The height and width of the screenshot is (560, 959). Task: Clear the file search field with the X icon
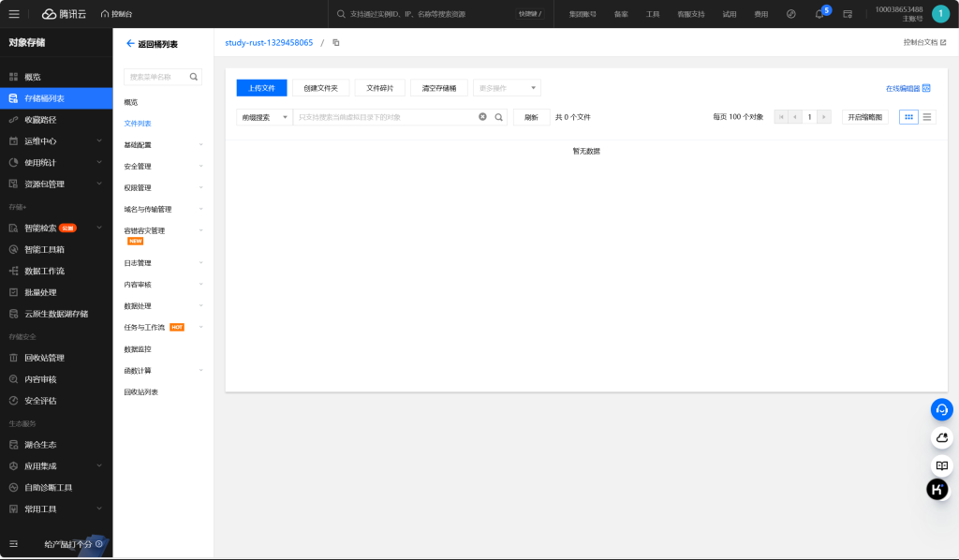pyautogui.click(x=483, y=117)
